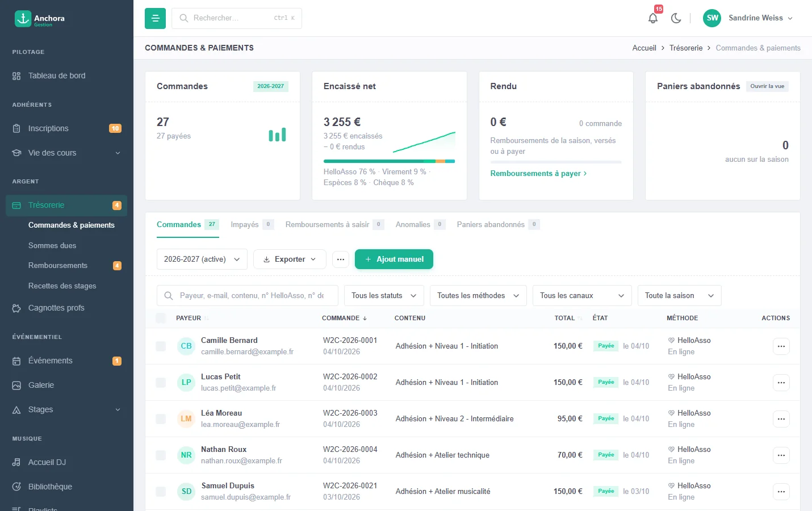The height and width of the screenshot is (511, 812).
Task: Switch to the Anomalies tab
Action: 420,224
